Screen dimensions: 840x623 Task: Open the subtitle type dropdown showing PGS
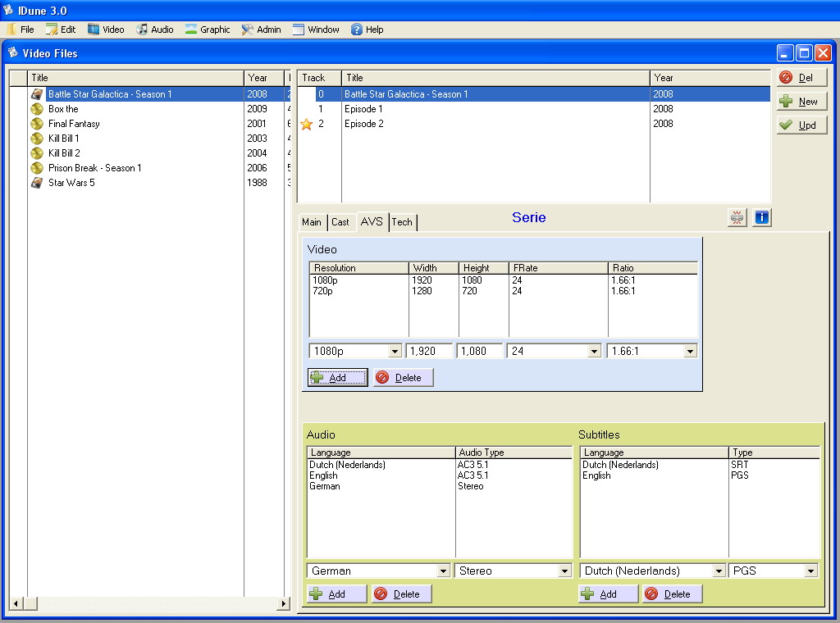point(811,571)
